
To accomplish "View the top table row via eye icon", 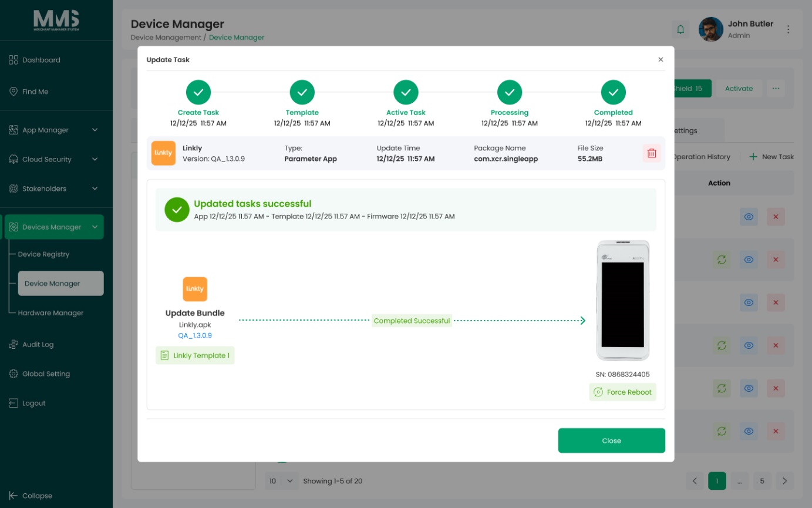I will click(749, 217).
